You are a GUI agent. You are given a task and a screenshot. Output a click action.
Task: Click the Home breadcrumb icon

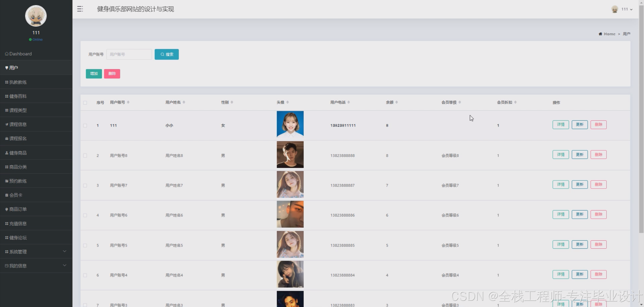click(600, 34)
